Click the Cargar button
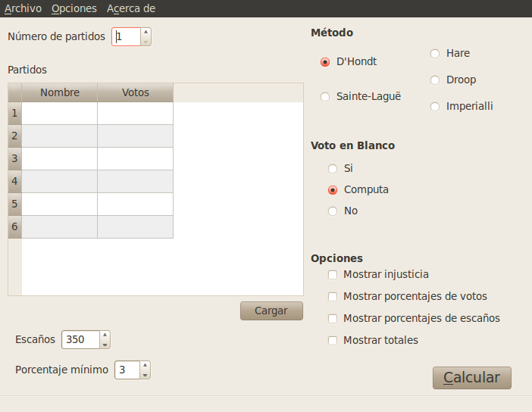 tap(271, 311)
